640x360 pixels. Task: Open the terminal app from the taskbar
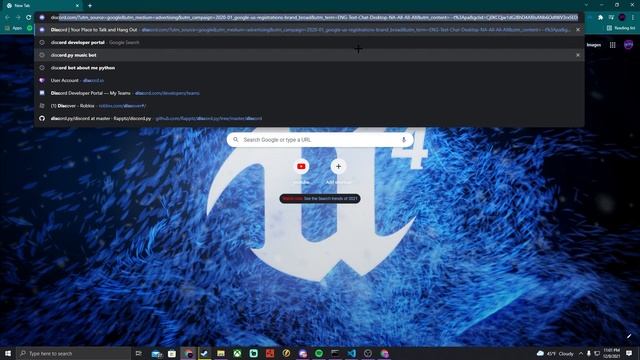coord(335,353)
